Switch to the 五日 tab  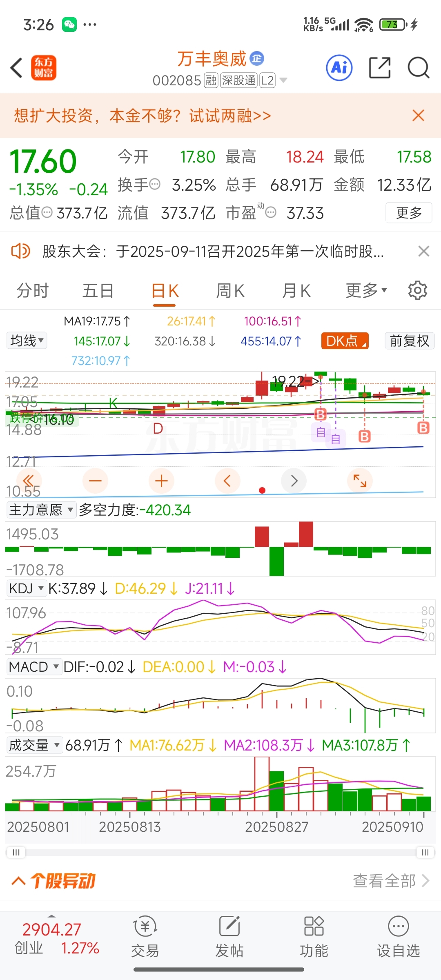coord(98,291)
